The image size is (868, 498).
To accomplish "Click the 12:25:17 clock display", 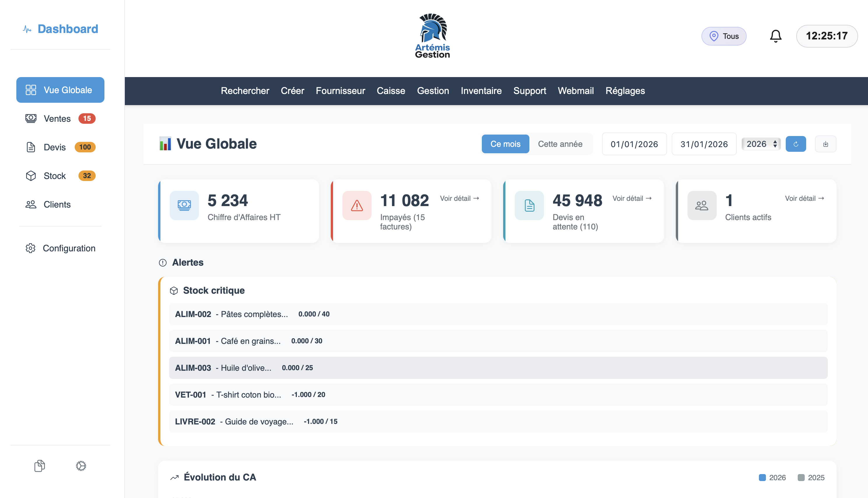I will pyautogui.click(x=827, y=36).
